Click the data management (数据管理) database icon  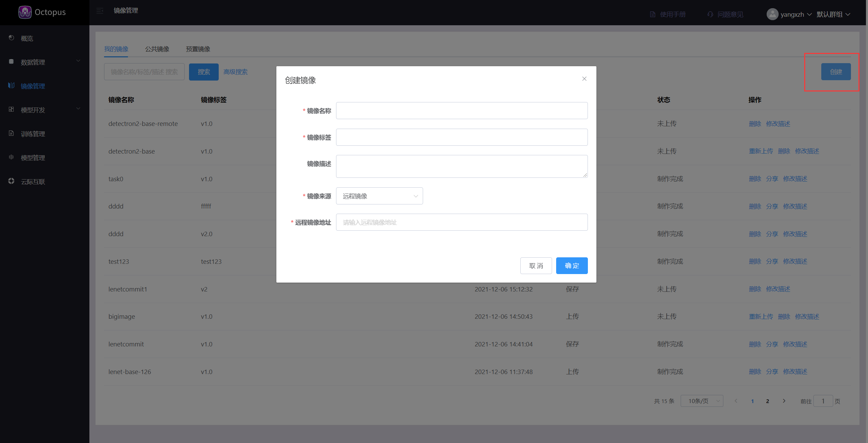pyautogui.click(x=11, y=62)
